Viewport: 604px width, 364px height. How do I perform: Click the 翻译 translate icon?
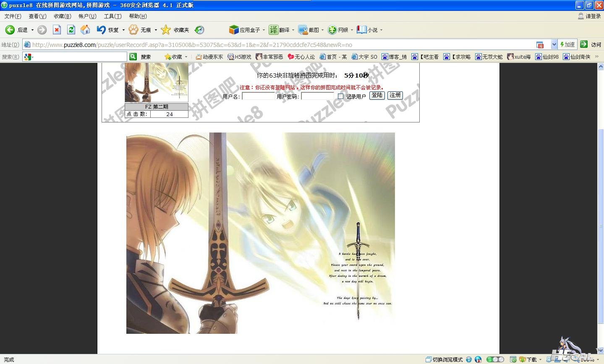click(274, 30)
